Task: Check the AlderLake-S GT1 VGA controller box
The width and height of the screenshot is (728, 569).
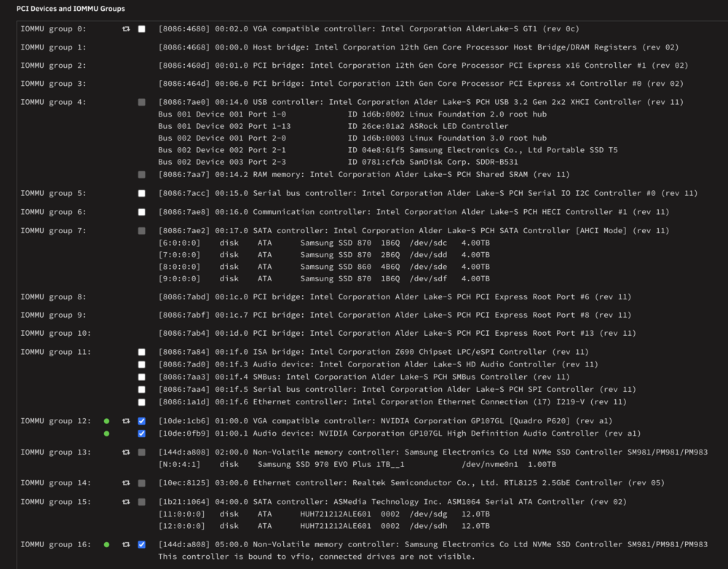Action: 142,29
